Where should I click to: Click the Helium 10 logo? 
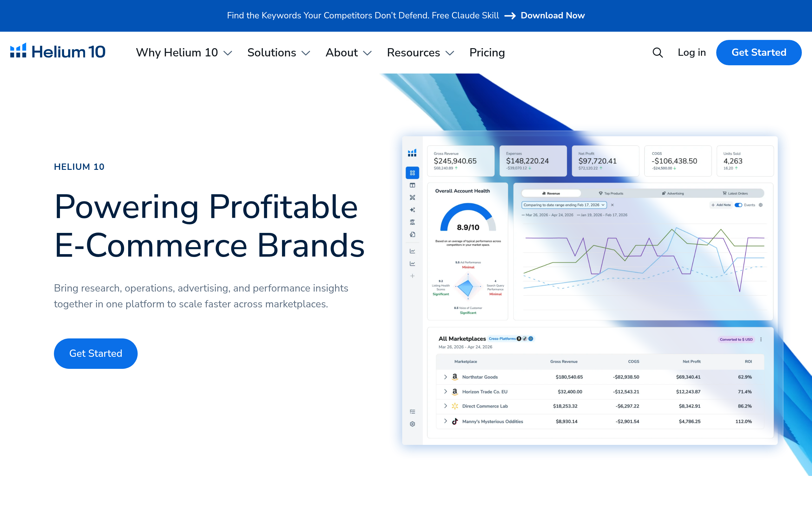tap(58, 52)
